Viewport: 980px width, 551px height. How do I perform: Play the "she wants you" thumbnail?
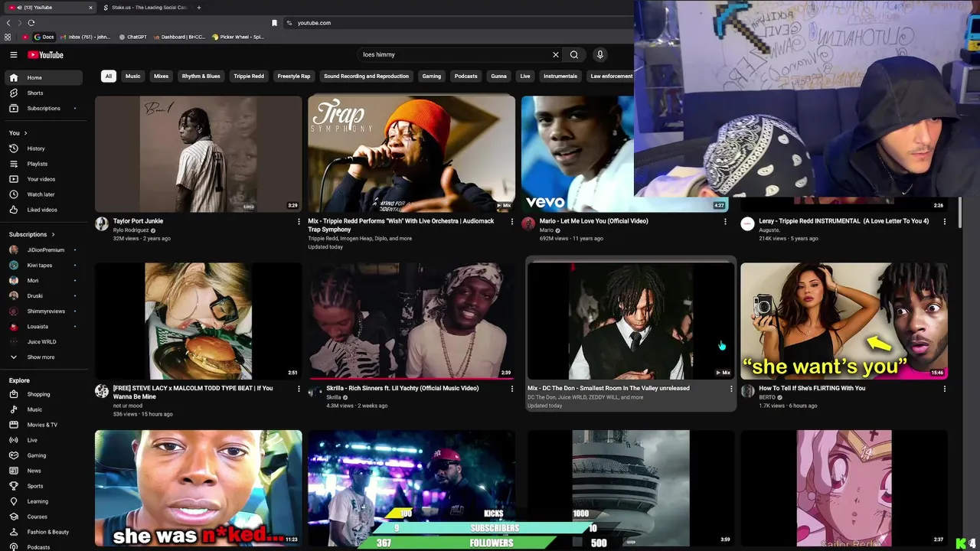pos(844,321)
